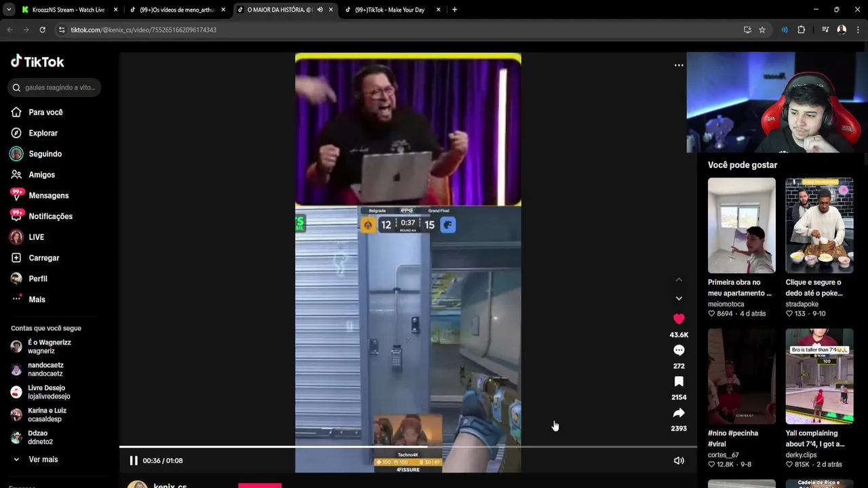The image size is (868, 488).
Task: Go back in browser history
Action: tap(9, 30)
